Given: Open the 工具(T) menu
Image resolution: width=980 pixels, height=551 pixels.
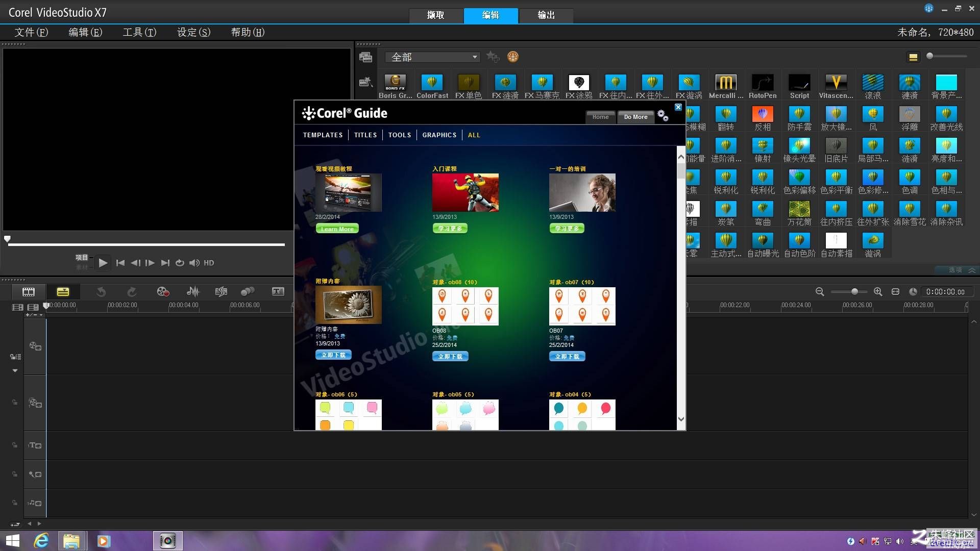Looking at the screenshot, I should (x=139, y=32).
